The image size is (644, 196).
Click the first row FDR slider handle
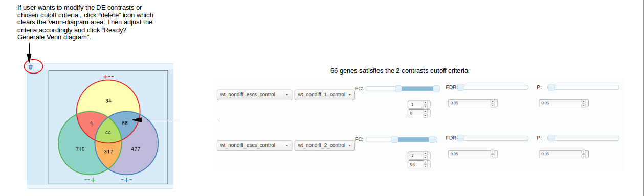(460, 87)
